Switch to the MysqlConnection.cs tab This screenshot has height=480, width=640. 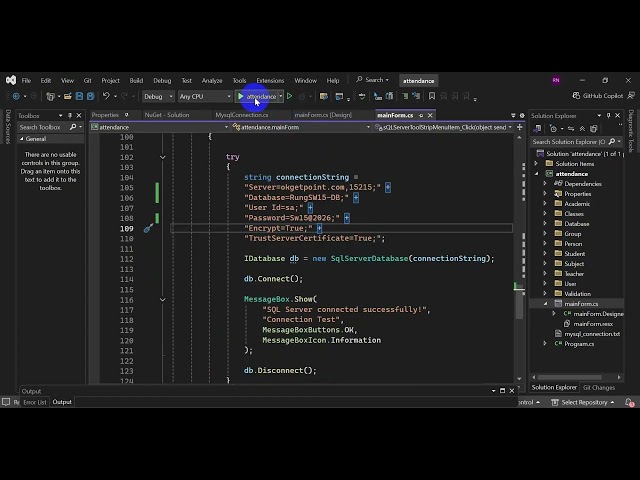[242, 115]
